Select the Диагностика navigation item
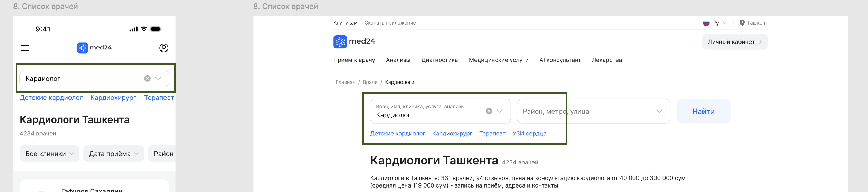Viewport: 868px width, 192px height. click(440, 60)
